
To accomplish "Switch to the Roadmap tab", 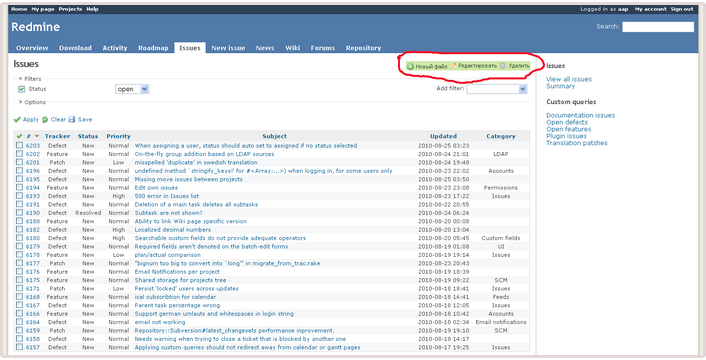I will coord(153,48).
